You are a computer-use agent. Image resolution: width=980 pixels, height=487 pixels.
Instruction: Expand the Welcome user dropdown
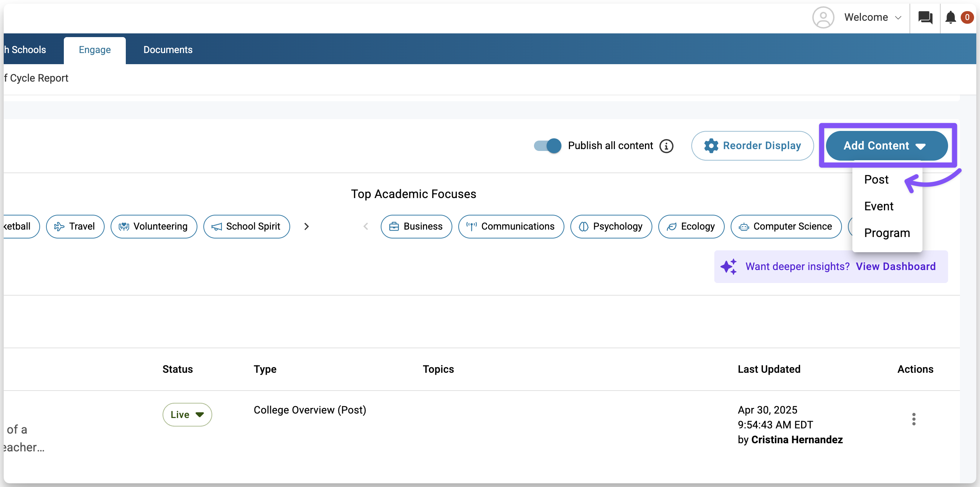pos(872,17)
